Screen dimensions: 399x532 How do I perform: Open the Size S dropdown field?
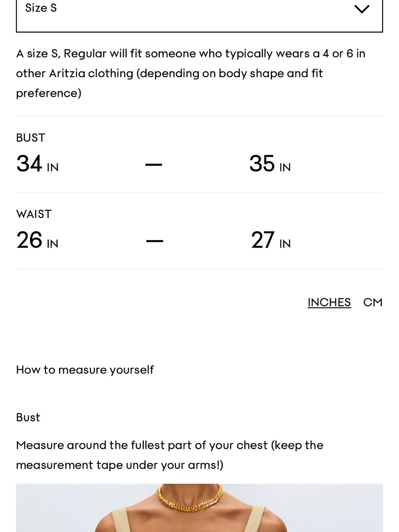point(199,15)
